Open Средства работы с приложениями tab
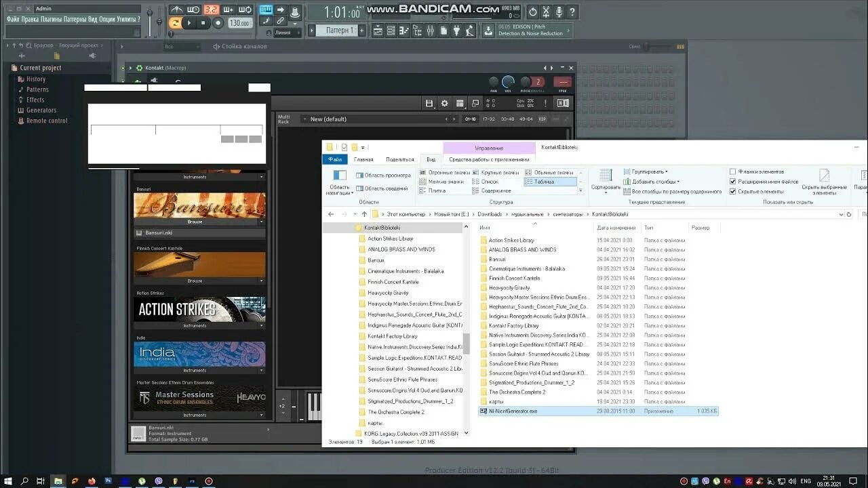Image resolution: width=868 pixels, height=488 pixels. tap(489, 159)
